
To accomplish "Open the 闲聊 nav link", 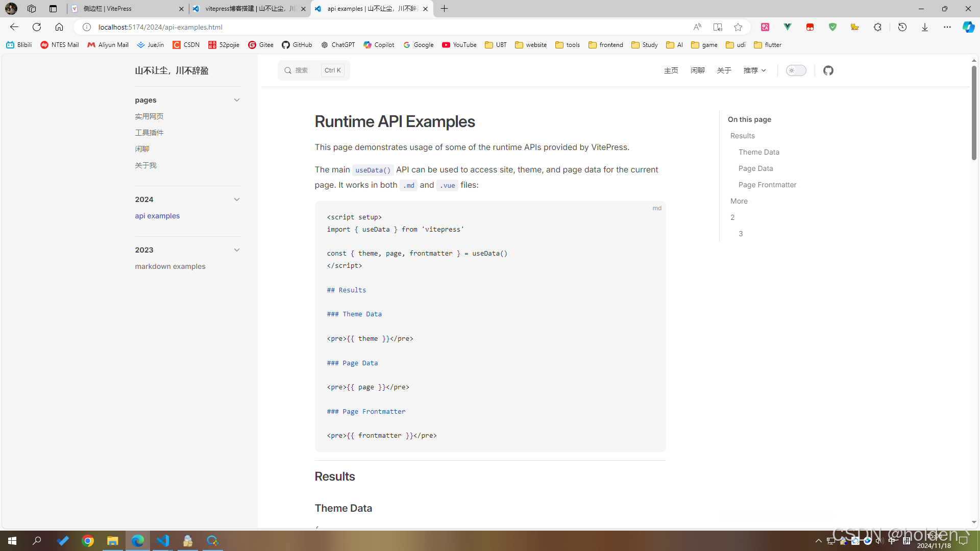I will point(697,70).
